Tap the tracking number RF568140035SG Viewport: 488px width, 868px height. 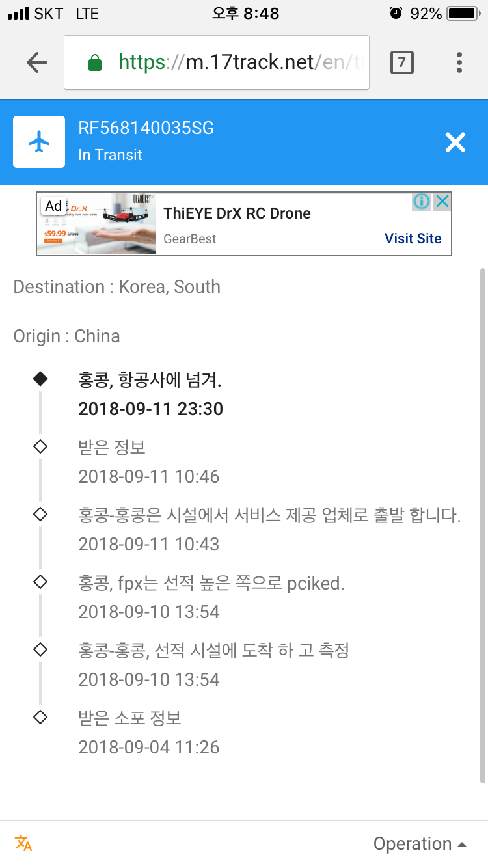coord(146,128)
